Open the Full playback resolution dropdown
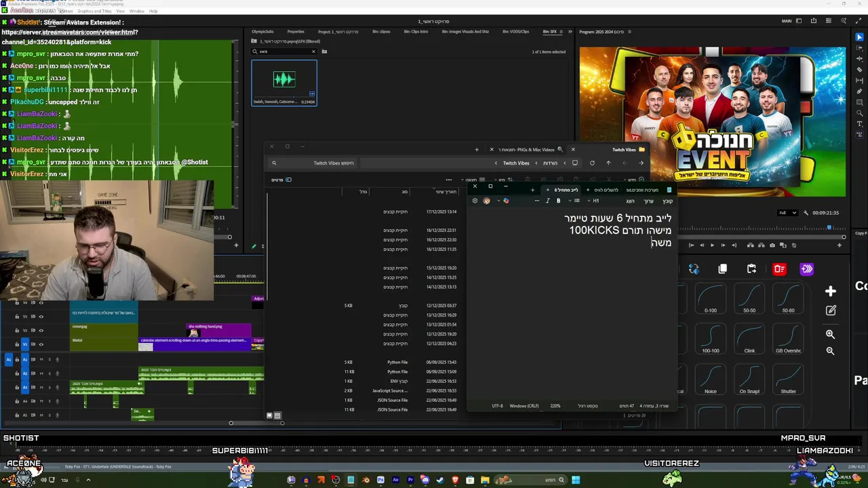The image size is (868, 488). [x=787, y=213]
